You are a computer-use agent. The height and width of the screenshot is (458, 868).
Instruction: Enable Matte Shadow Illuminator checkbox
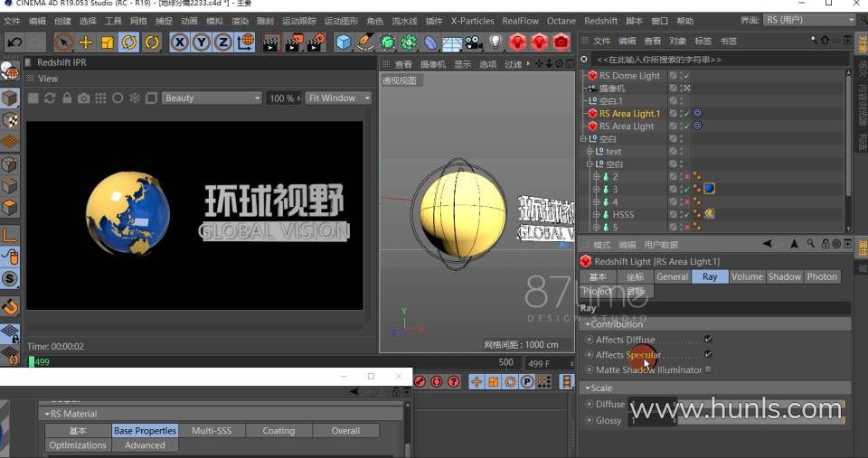(709, 369)
